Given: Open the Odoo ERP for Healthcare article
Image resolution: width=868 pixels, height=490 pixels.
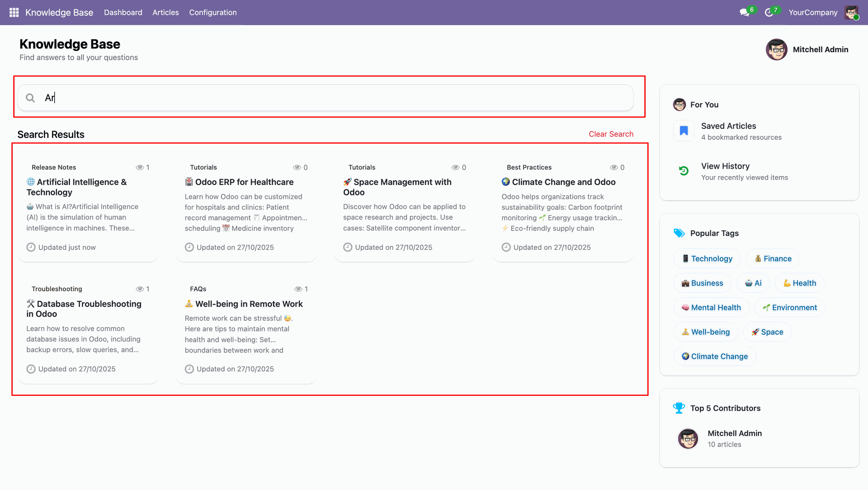Looking at the screenshot, I should (244, 182).
